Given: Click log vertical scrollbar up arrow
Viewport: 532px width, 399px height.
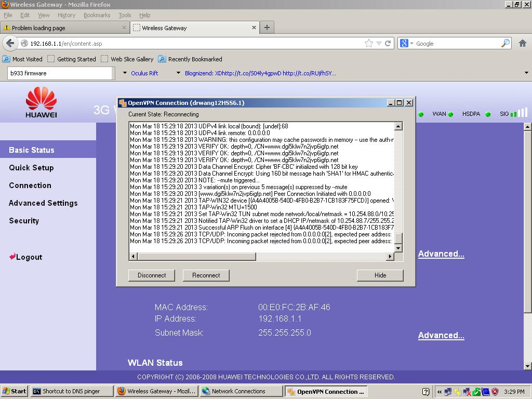Looking at the screenshot, I should (x=398, y=126).
